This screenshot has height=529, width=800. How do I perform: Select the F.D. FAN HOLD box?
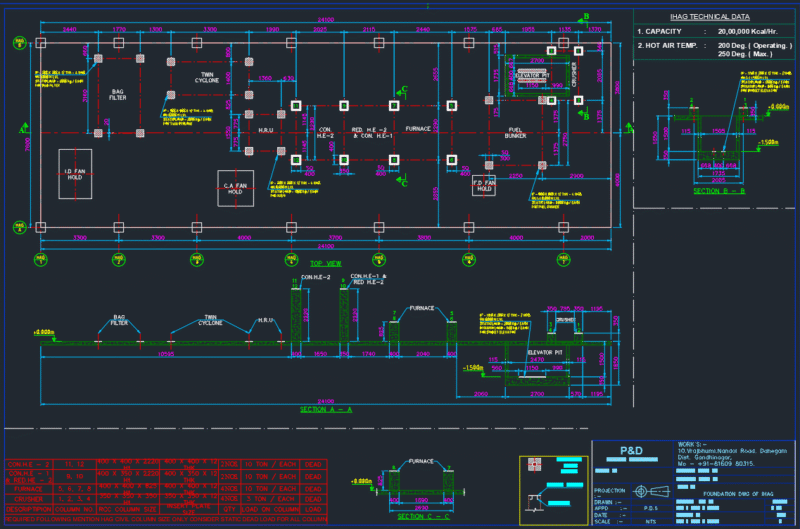(484, 185)
